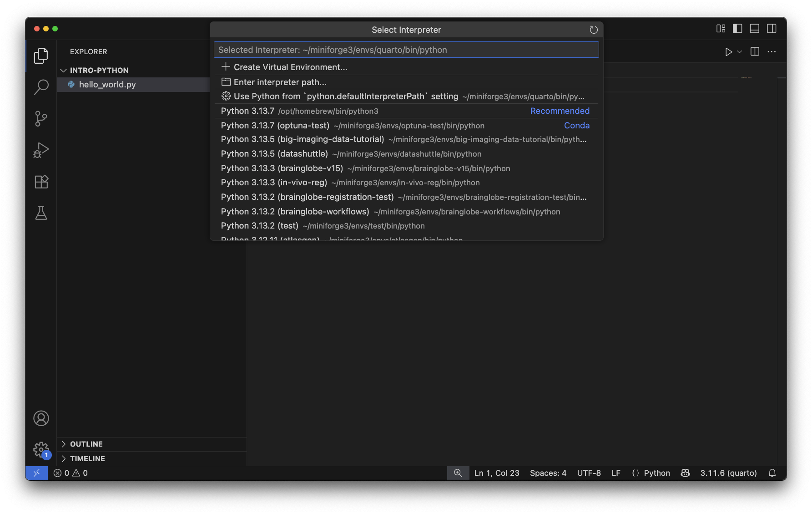Toggle the secondary side bar
This screenshot has width=812, height=514.
pos(772,29)
